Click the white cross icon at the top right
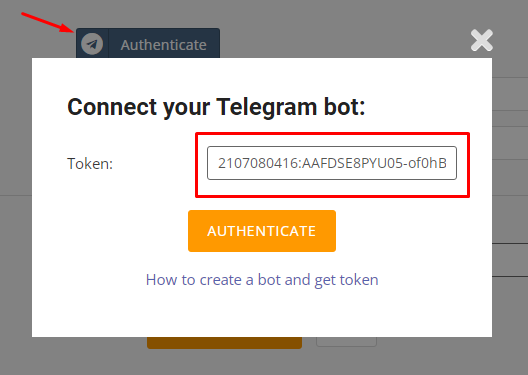 tap(482, 40)
